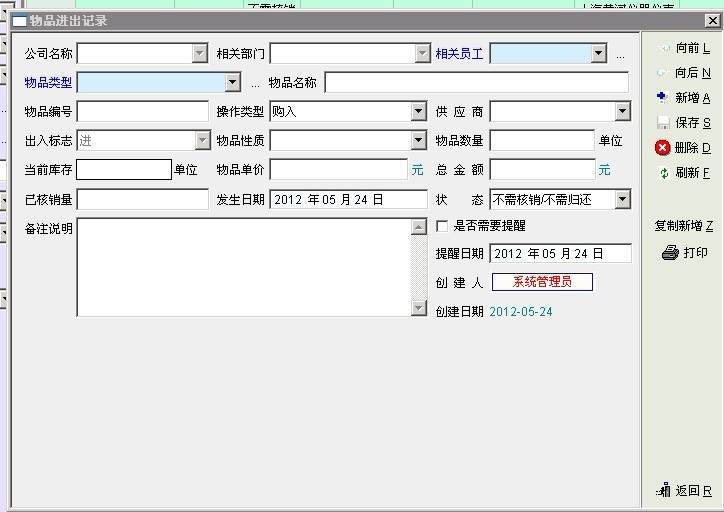Click the 备注说明 scrollbar down arrow
The height and width of the screenshot is (512, 724).
[x=419, y=308]
